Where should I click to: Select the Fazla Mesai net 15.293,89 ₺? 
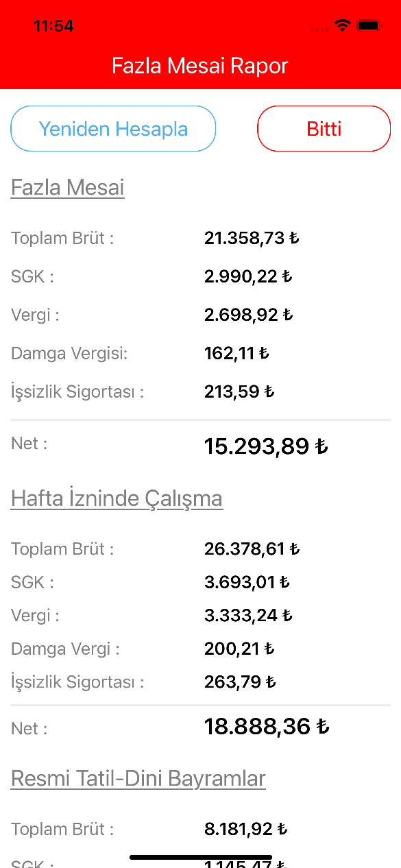266,446
